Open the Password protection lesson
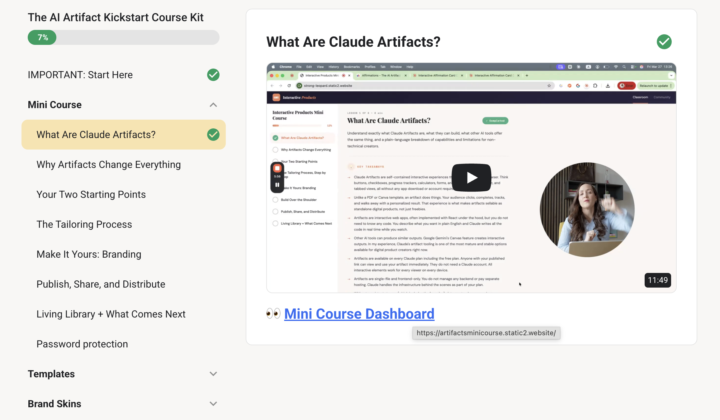 [x=82, y=344]
